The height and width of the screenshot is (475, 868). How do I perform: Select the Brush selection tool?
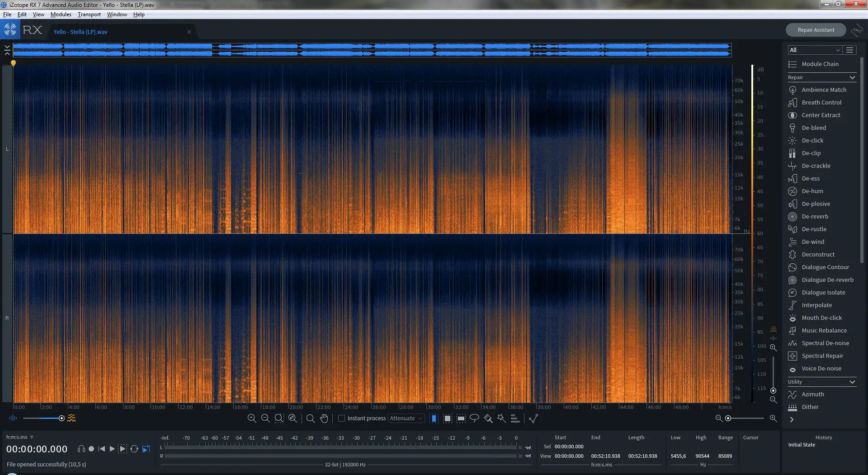pos(488,418)
